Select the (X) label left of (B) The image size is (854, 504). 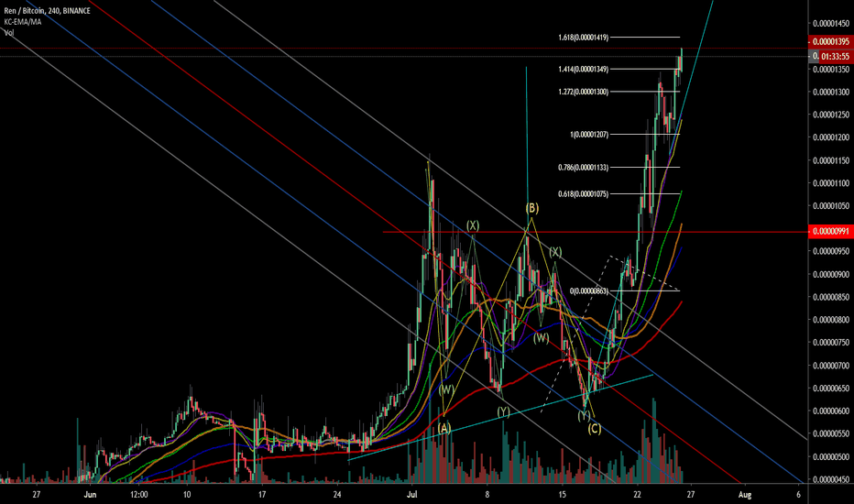click(x=472, y=225)
